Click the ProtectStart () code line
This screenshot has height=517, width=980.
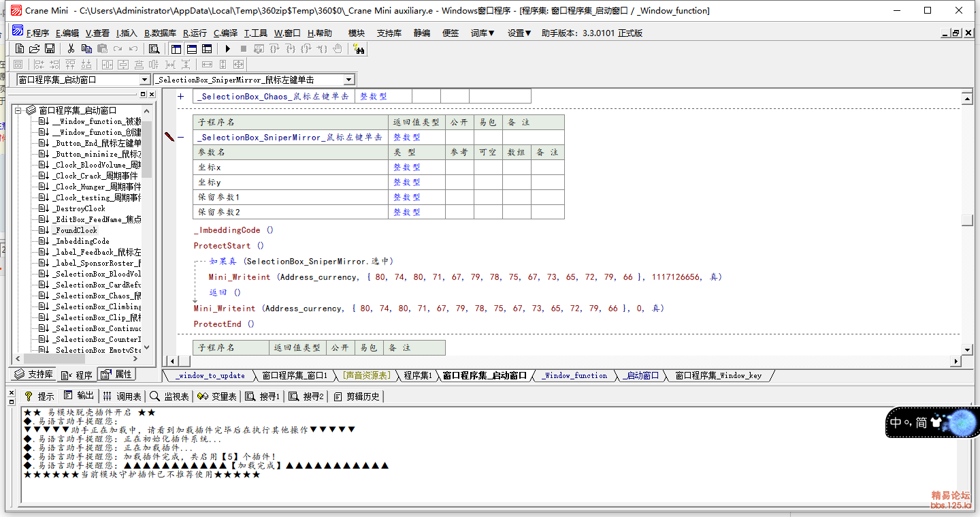coord(229,246)
